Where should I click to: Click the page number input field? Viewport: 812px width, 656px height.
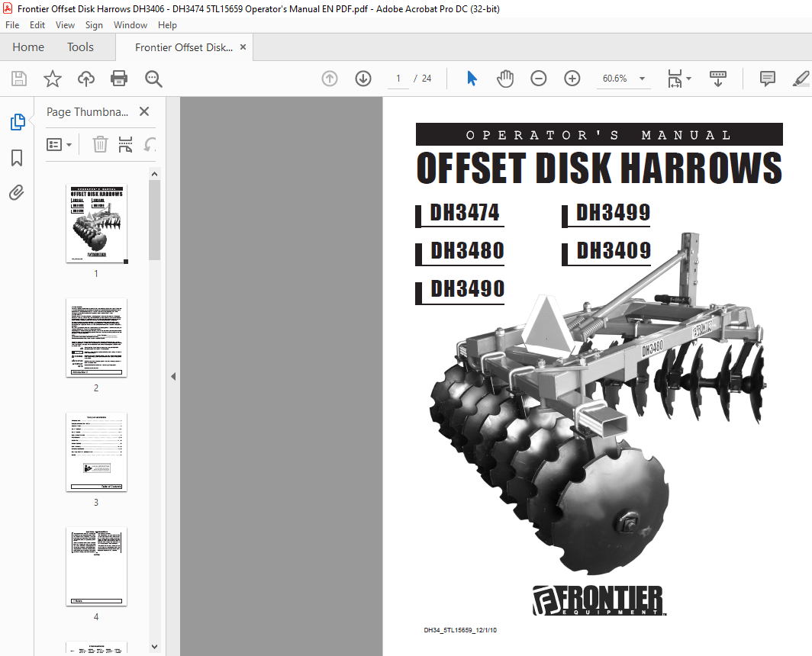398,79
